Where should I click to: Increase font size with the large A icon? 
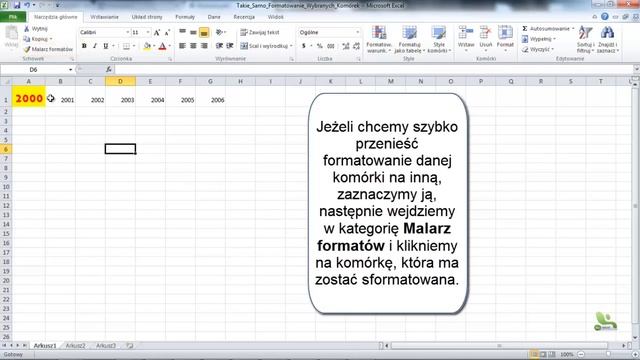tap(157, 32)
